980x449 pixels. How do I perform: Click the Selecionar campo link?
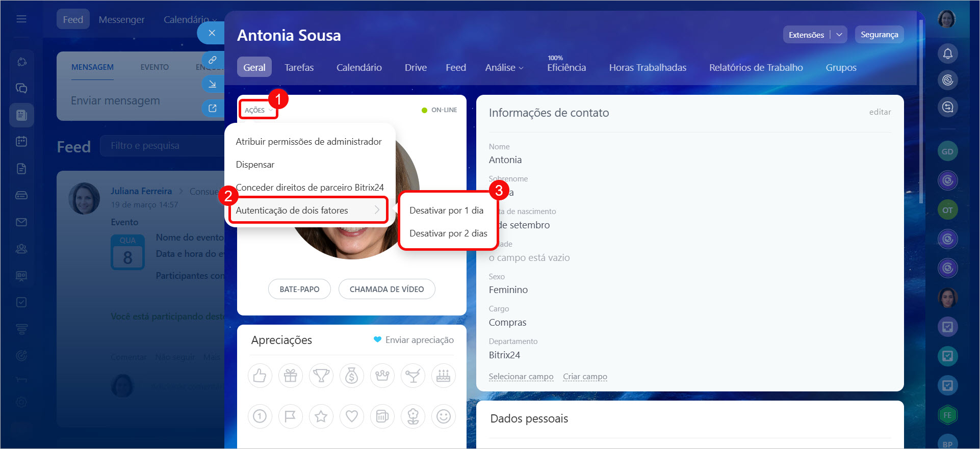coord(521,376)
